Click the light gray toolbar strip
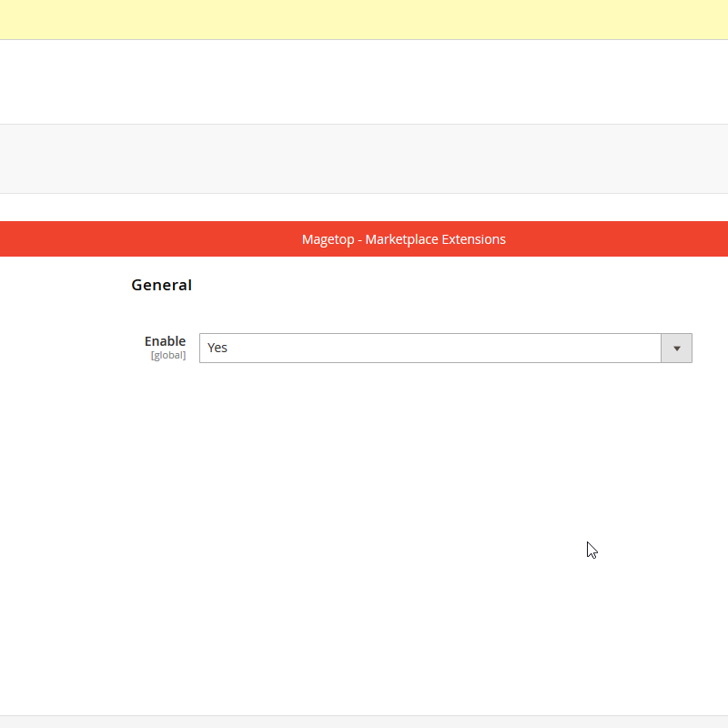Viewport: 728px width, 728px height. tap(364, 158)
